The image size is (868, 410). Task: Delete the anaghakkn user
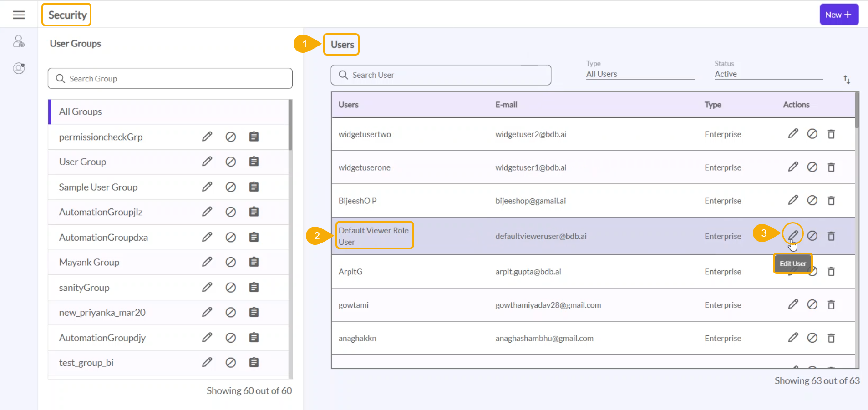(831, 338)
